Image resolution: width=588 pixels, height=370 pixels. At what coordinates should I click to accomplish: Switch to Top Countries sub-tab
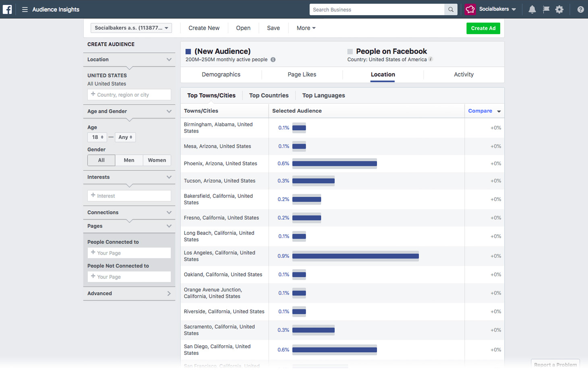coord(269,96)
